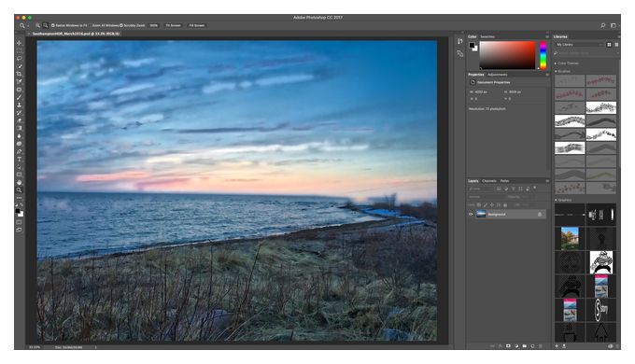Select the open PSD document tab
The image size is (635, 364).
(x=76, y=34)
